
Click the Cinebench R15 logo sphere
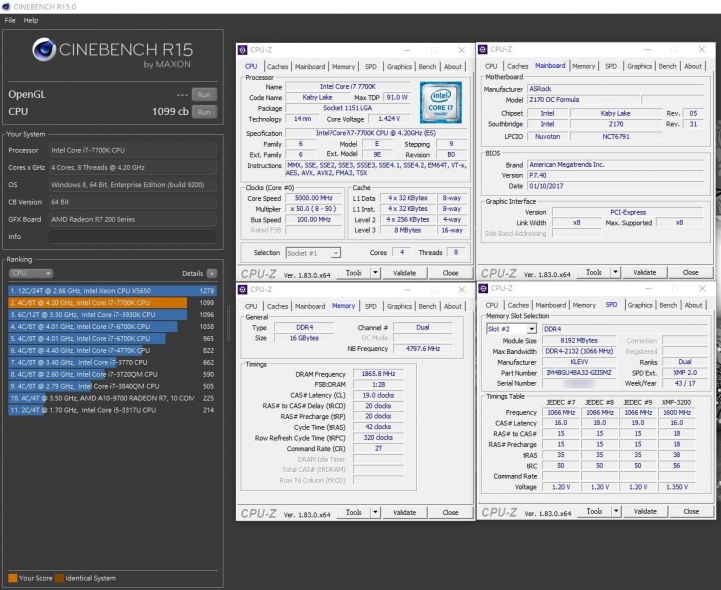tap(44, 50)
